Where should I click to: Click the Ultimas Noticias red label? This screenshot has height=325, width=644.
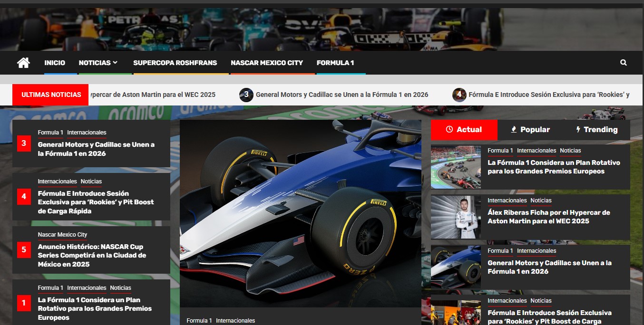tap(51, 95)
